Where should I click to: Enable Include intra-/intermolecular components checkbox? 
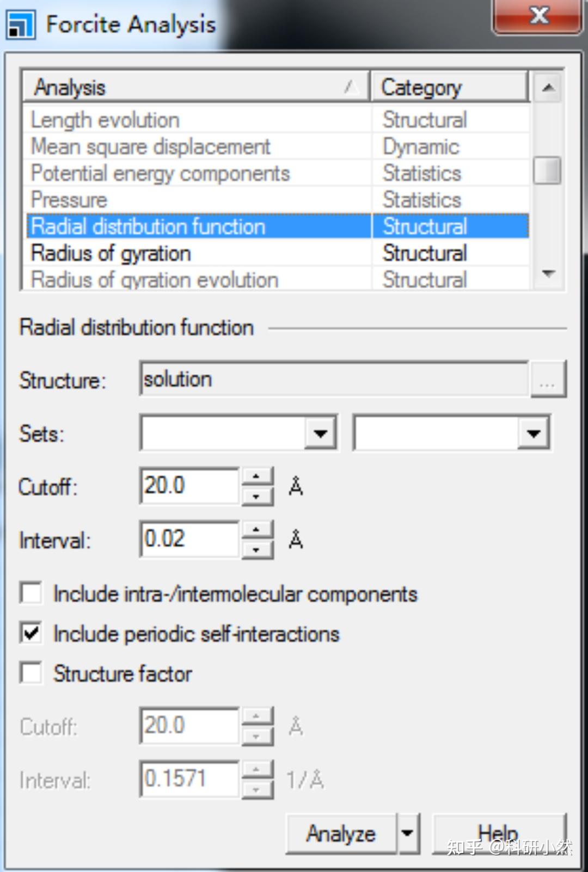click(x=31, y=593)
